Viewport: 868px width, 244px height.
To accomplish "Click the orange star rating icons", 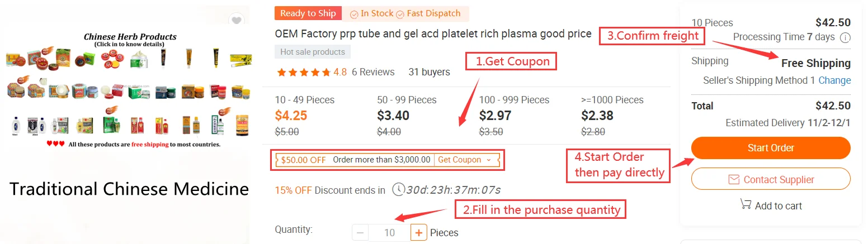I will [303, 72].
